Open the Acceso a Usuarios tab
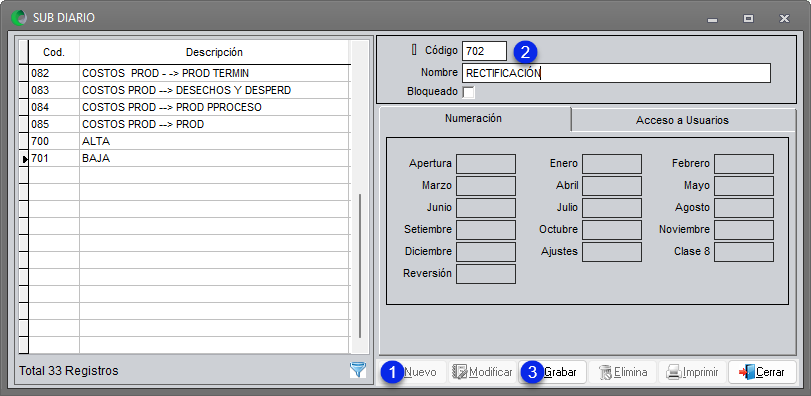Screen dimensions: 811x396 (682, 120)
